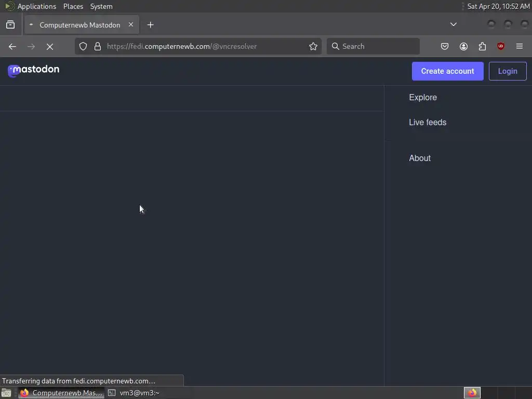This screenshot has height=399, width=532.
Task: Open the Live feeds link
Action: (428, 122)
